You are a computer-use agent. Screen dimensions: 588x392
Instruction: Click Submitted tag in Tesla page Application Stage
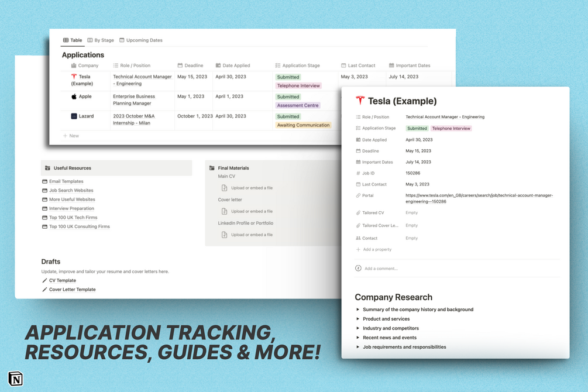tap(417, 128)
